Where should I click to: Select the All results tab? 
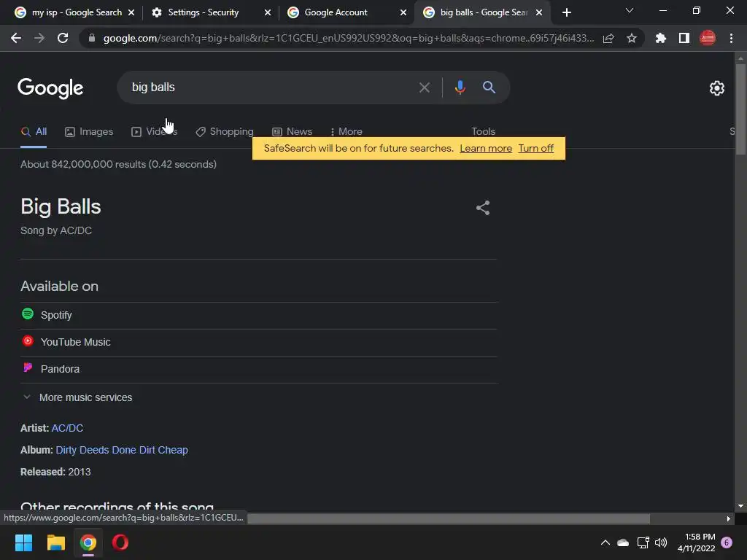pos(34,131)
